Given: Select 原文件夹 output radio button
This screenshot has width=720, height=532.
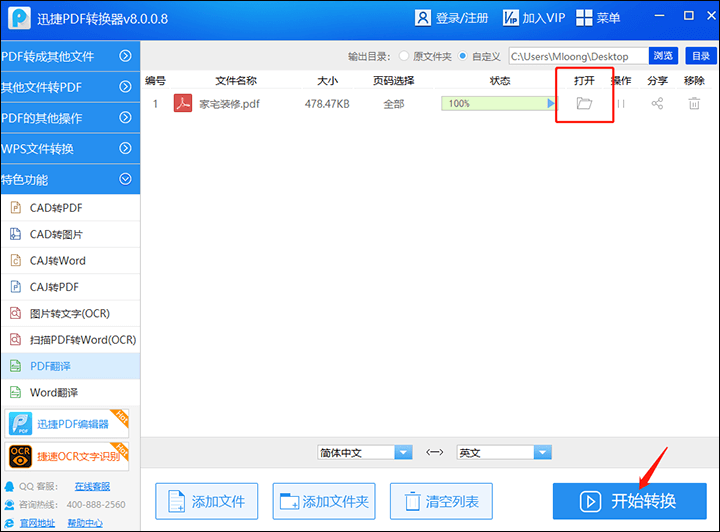Looking at the screenshot, I should (404, 56).
